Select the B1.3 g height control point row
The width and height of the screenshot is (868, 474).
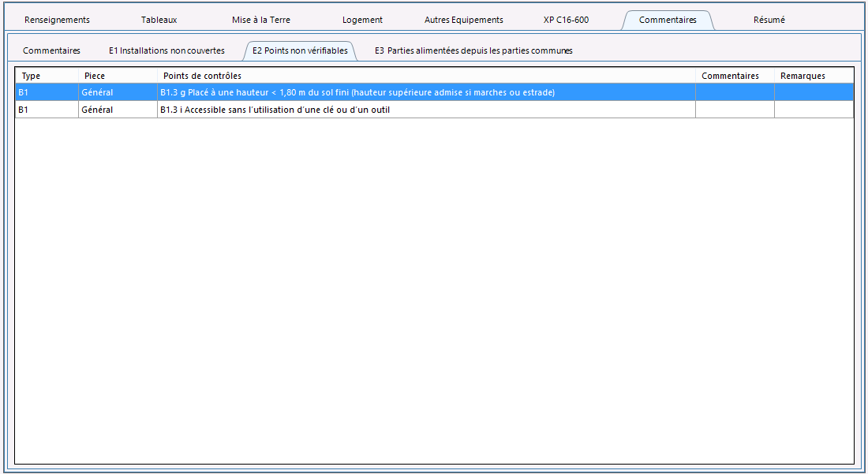pyautogui.click(x=357, y=93)
